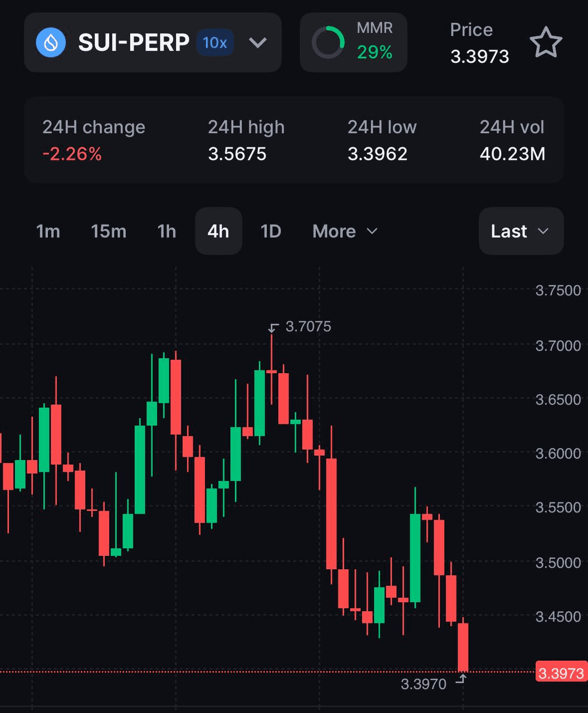588x713 pixels.
Task: Click the red 3.3973 current price label
Action: pos(560,673)
